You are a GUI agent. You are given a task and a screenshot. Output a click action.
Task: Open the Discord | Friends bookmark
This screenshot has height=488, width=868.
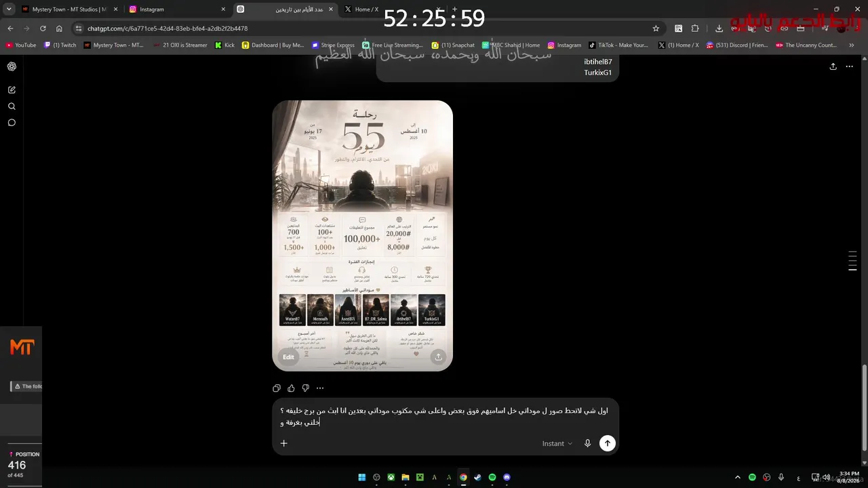point(737,45)
